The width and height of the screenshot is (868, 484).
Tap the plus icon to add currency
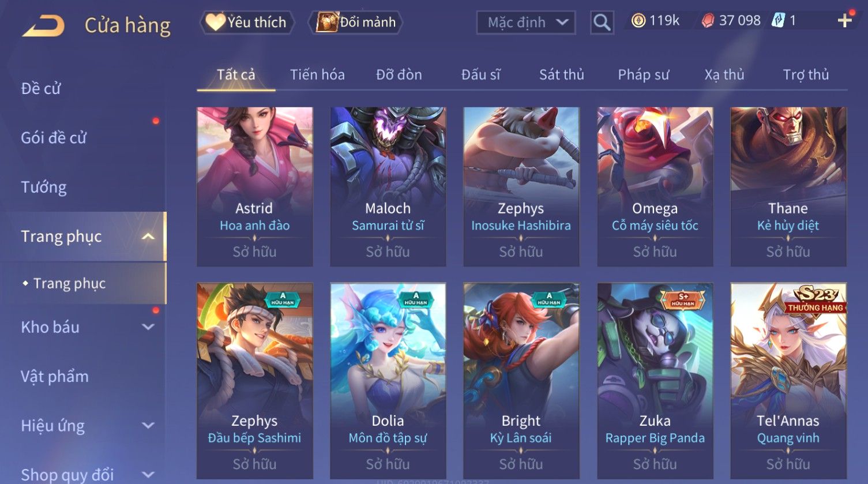click(845, 21)
